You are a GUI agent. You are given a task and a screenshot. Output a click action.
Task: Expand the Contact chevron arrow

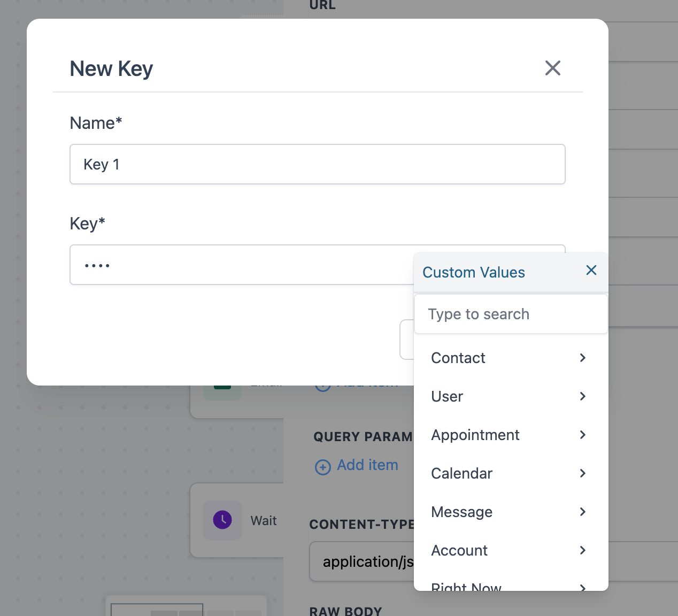pyautogui.click(x=583, y=358)
